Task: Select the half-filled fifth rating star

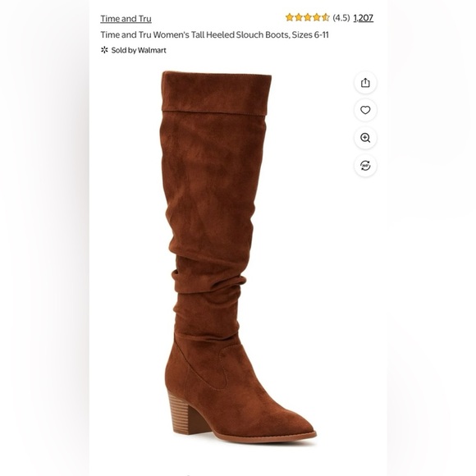Action: coord(326,17)
